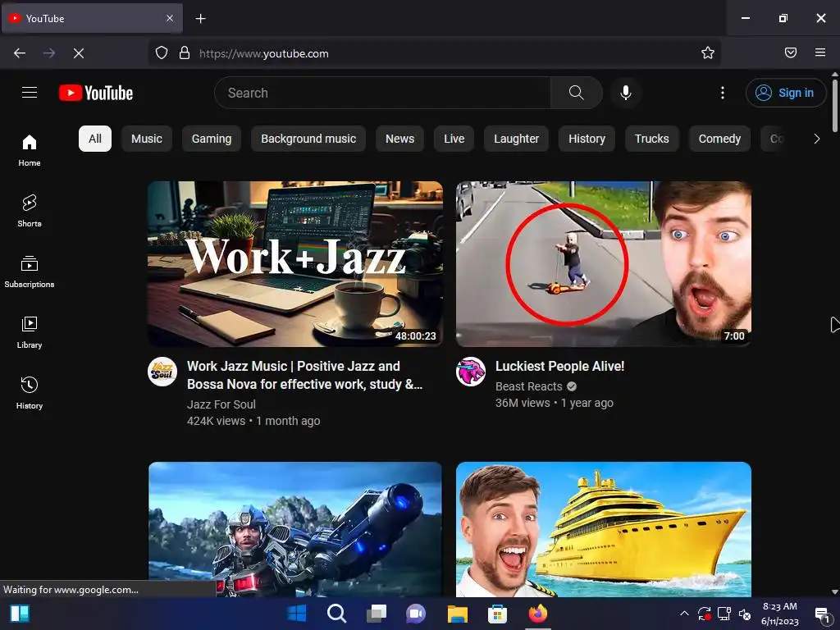Play the Luckiest People Alive thumbnail
This screenshot has width=840, height=630.
603,263
